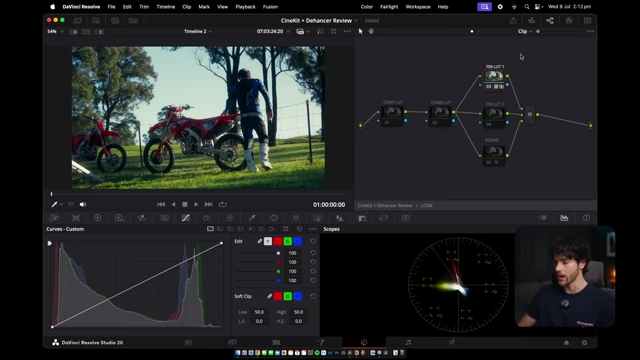Reset all curves with the reset icon
Viewport: 640px width, 360px height.
(300, 229)
